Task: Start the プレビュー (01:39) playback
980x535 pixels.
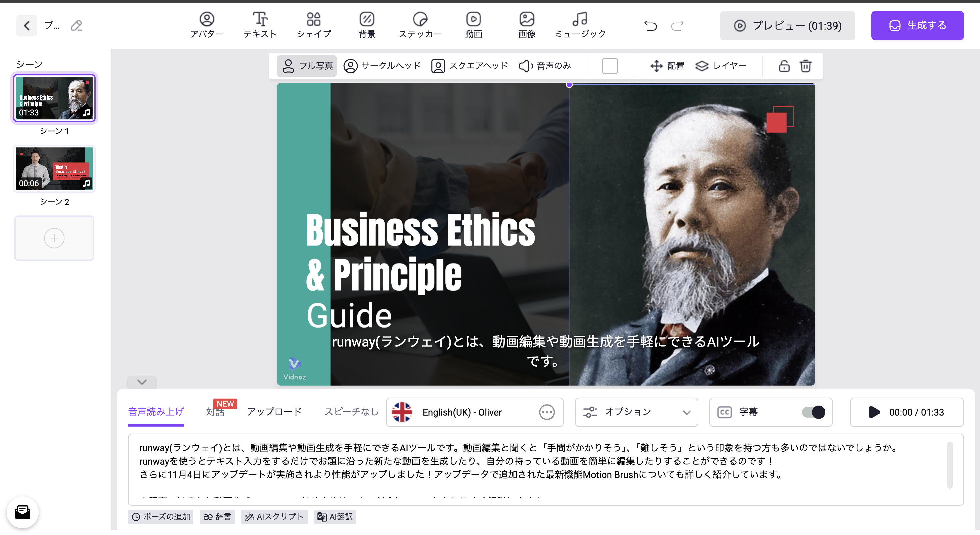Action: pyautogui.click(x=787, y=25)
